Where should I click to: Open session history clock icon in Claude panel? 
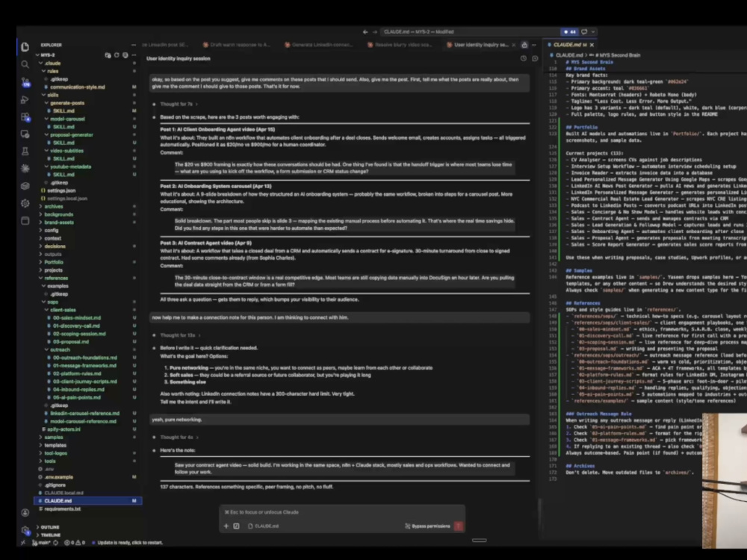524,58
